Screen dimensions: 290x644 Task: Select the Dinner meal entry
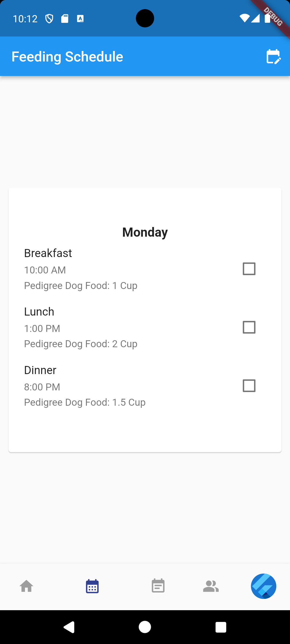[x=40, y=370]
